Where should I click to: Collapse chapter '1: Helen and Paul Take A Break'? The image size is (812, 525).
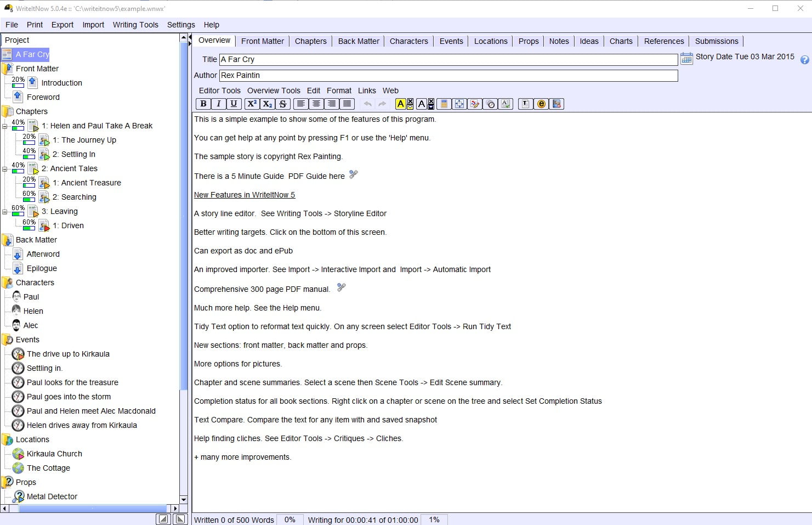click(x=4, y=126)
